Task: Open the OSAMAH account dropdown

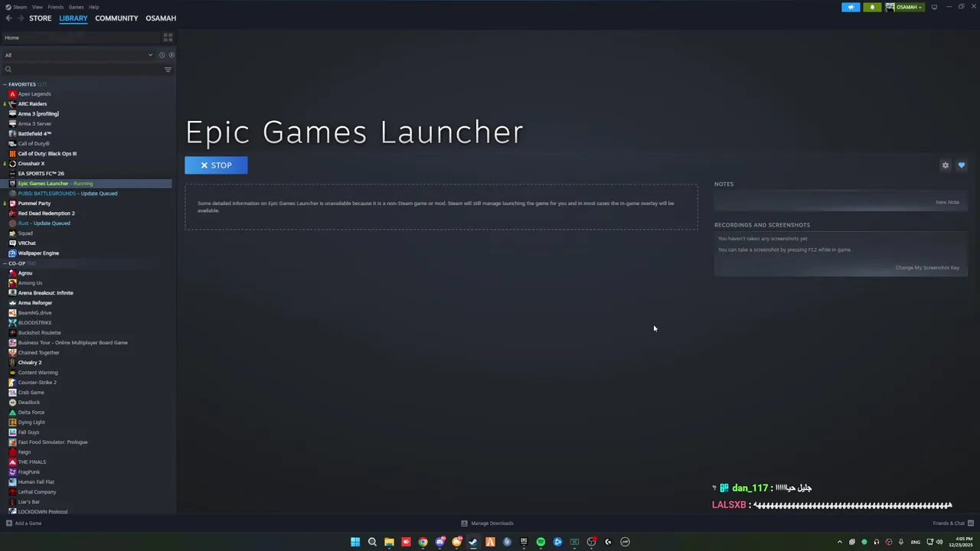Action: 904,7
